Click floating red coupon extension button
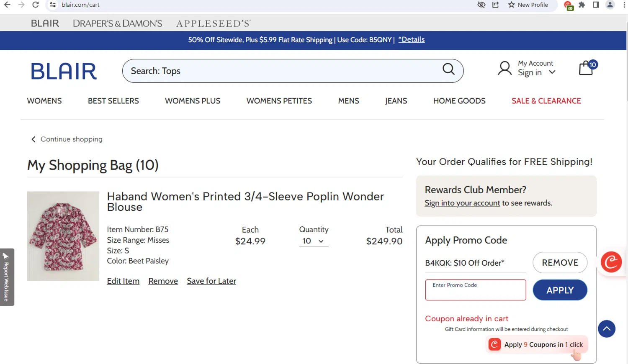This screenshot has width=628, height=364. coord(611,262)
